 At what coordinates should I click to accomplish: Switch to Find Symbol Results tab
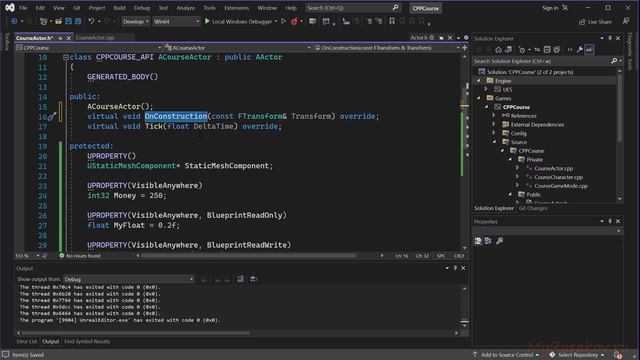pyautogui.click(x=87, y=341)
